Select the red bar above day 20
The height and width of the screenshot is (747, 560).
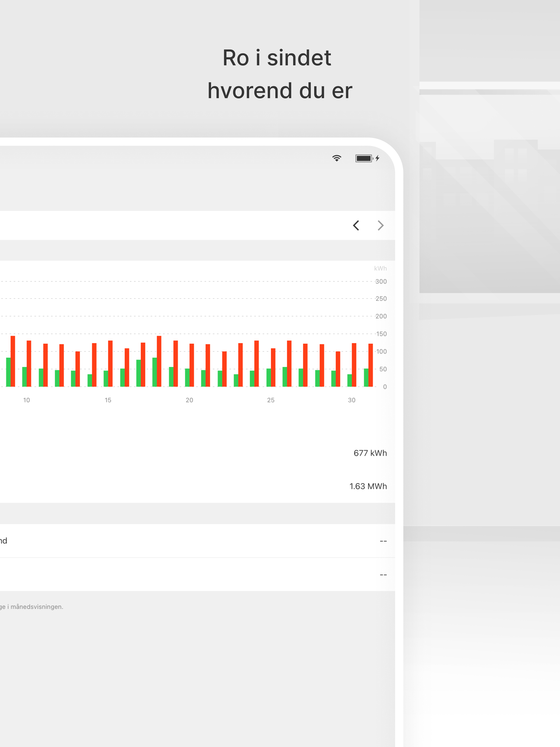coord(191,365)
